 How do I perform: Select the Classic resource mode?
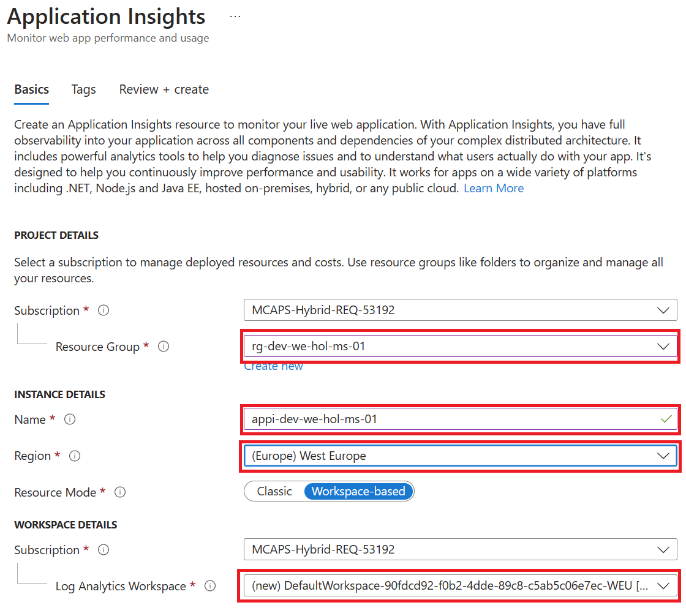click(274, 491)
